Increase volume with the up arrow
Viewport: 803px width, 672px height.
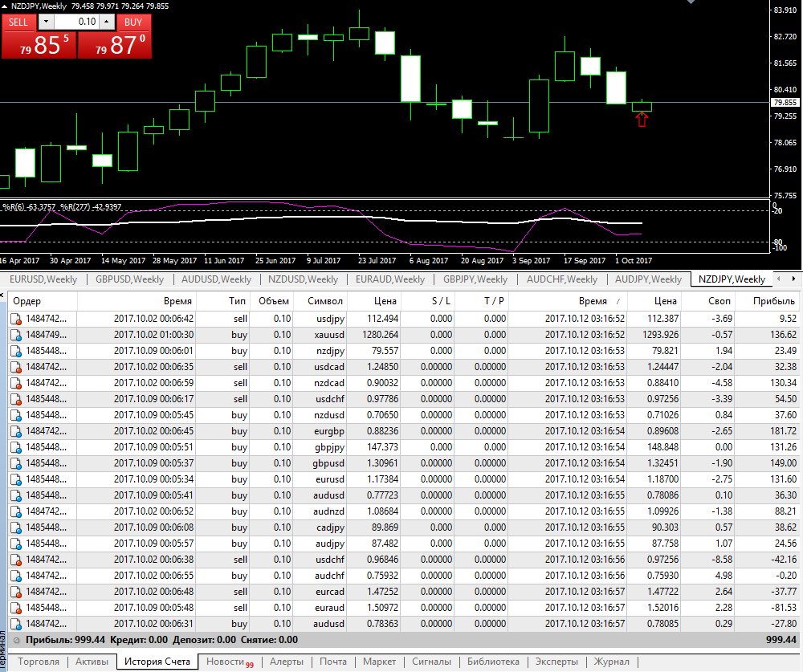(107, 22)
